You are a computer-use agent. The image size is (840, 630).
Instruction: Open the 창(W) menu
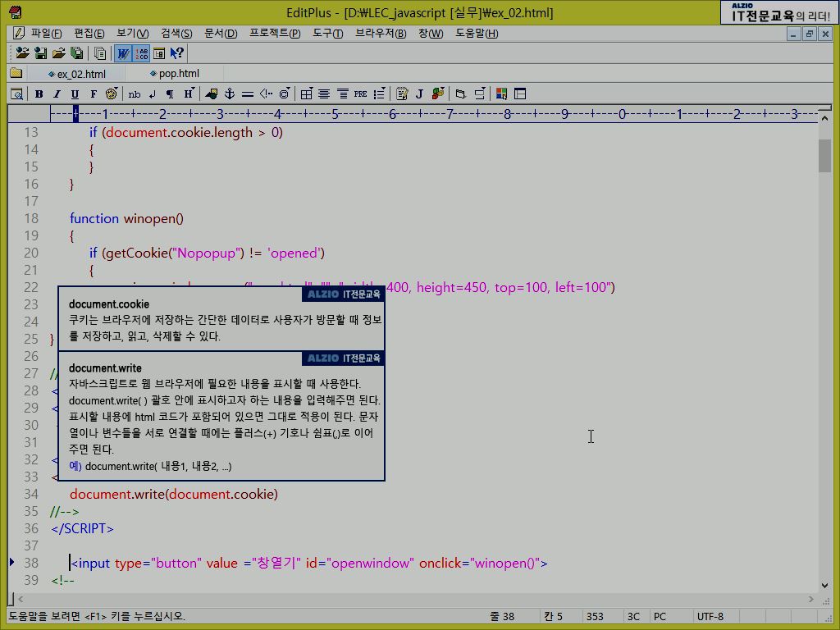point(431,33)
